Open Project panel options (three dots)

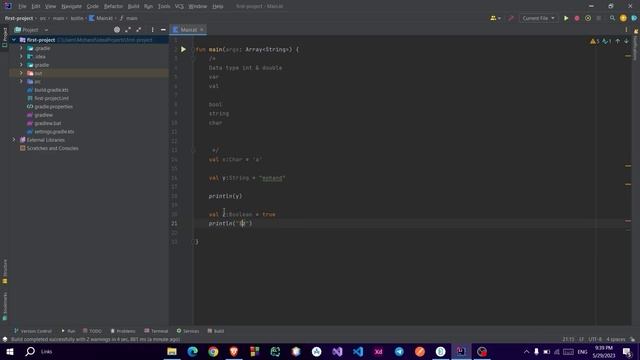152,30
